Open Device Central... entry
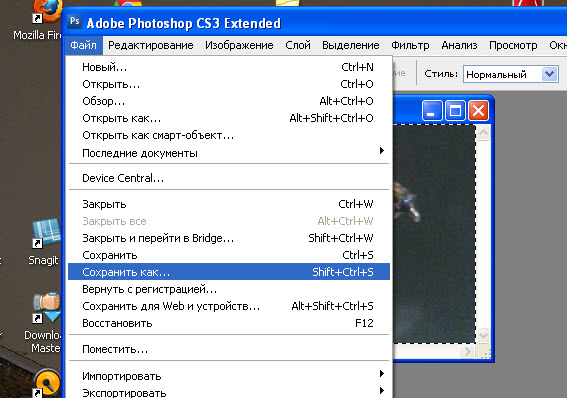This screenshot has height=398, width=567. click(x=229, y=178)
